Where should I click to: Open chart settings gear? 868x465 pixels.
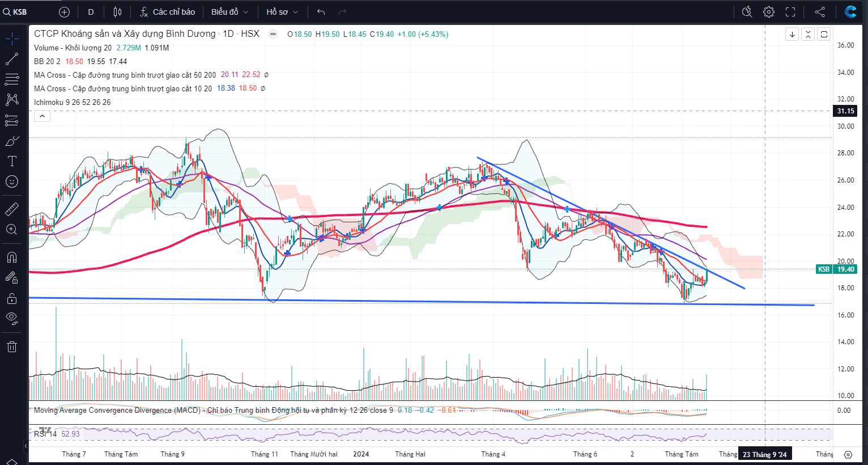tap(769, 12)
